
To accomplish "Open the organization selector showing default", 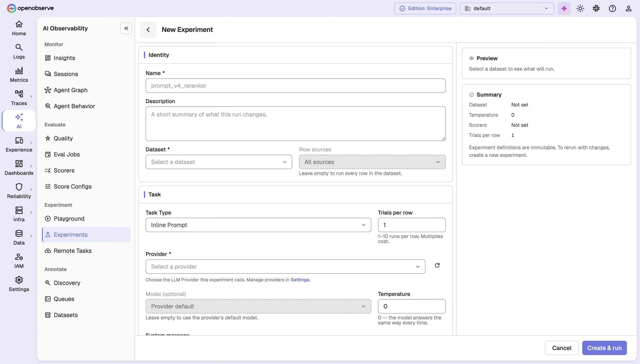I will point(507,8).
